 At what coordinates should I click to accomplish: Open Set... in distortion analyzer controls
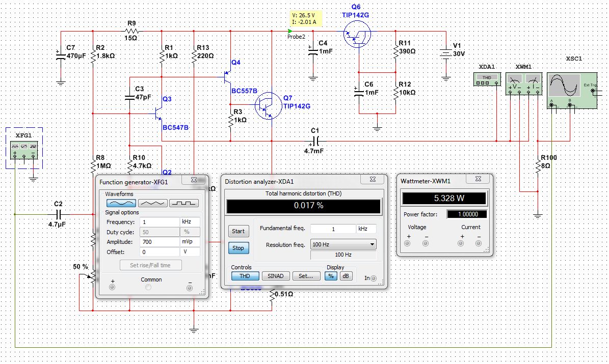pyautogui.click(x=306, y=276)
